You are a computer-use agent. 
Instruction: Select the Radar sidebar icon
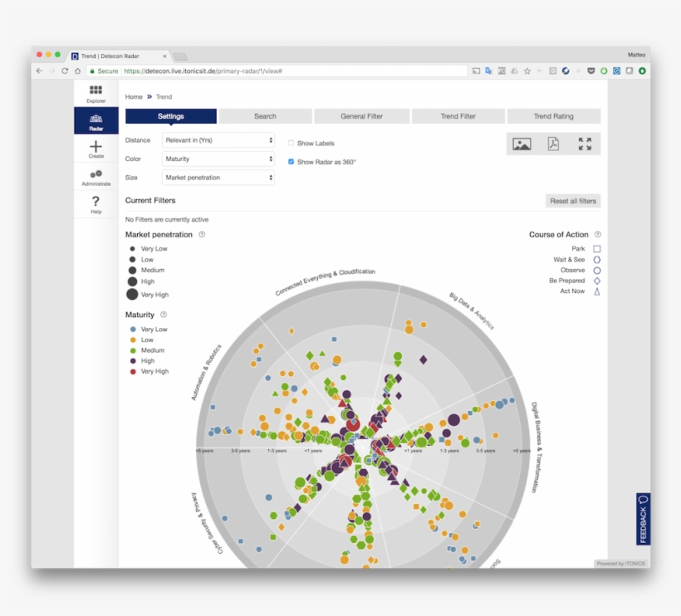(96, 120)
